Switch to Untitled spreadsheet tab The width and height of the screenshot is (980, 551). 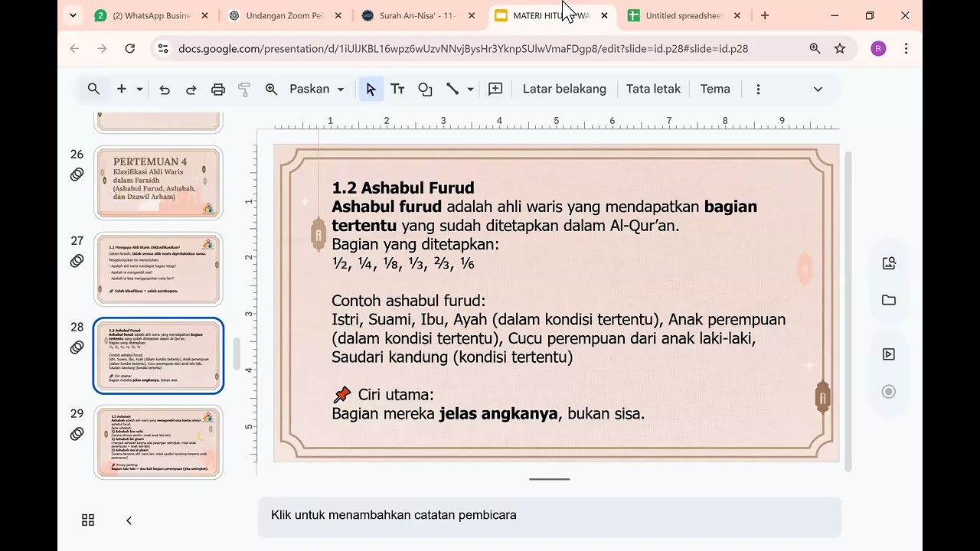684,15
